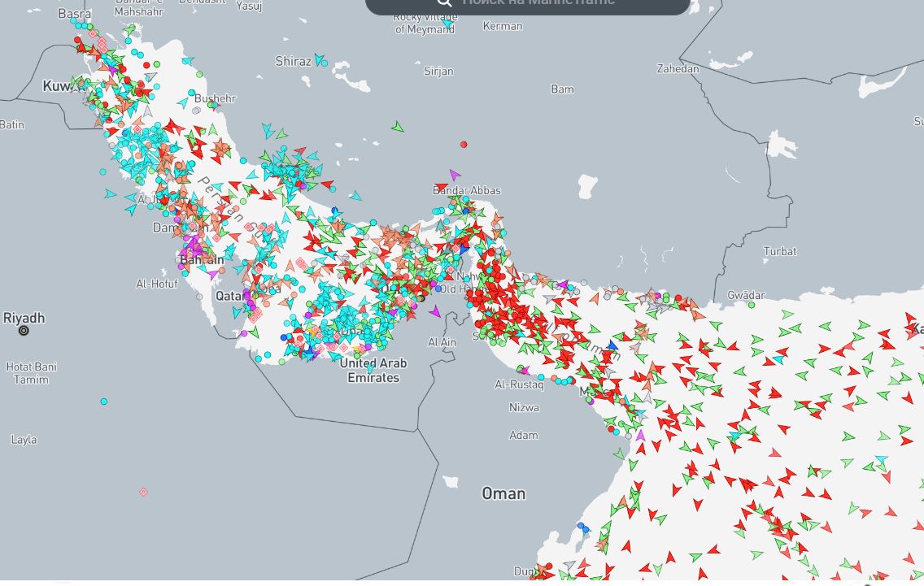Image resolution: width=924 pixels, height=586 pixels.
Task: Click the lone red dot north of Bandar Abbas
Action: 464,145
